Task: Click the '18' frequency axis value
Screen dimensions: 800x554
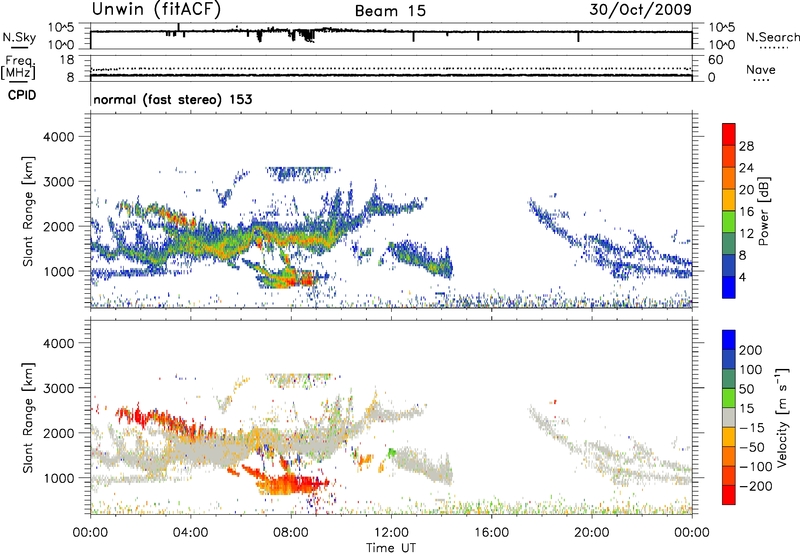Action: coord(67,60)
